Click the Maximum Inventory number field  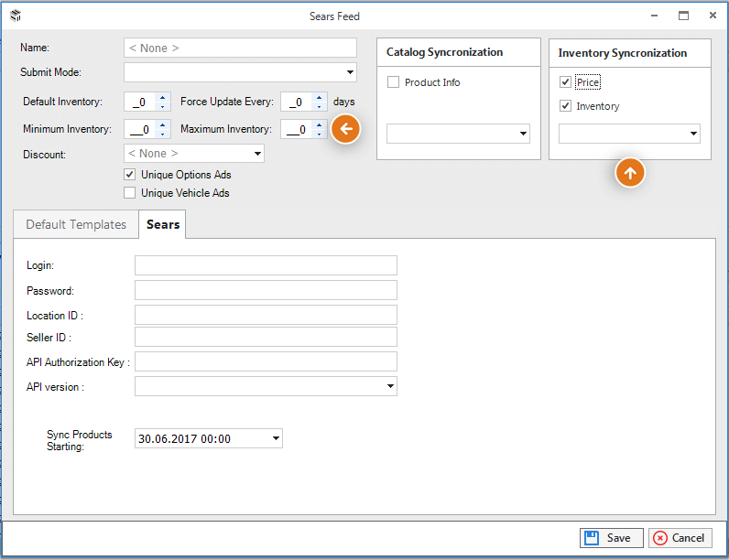(x=297, y=129)
